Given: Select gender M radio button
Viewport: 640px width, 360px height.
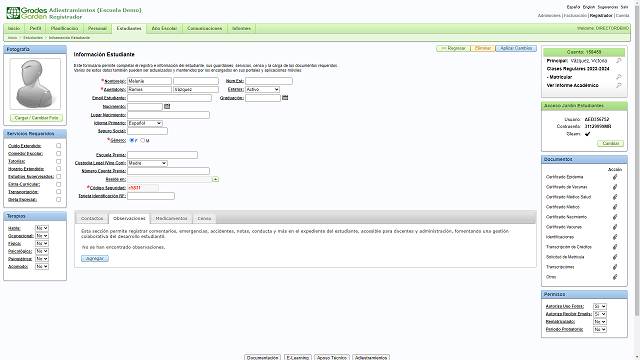Looking at the screenshot, I should coord(142,140).
